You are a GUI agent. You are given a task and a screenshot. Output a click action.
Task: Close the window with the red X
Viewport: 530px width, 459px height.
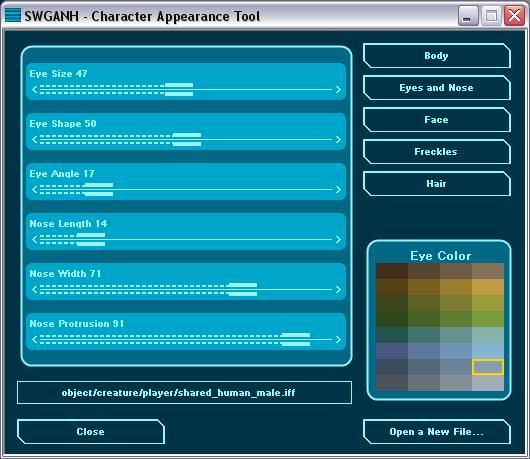(x=514, y=16)
